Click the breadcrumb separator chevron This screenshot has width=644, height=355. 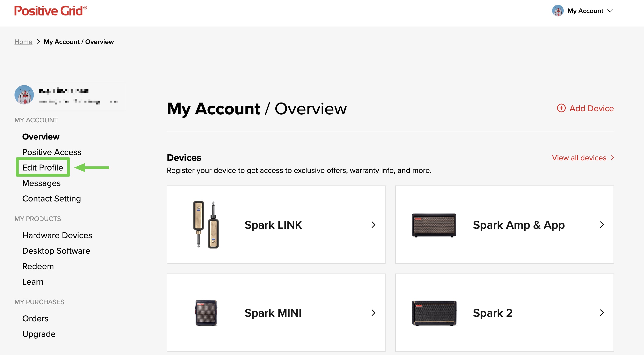click(38, 42)
